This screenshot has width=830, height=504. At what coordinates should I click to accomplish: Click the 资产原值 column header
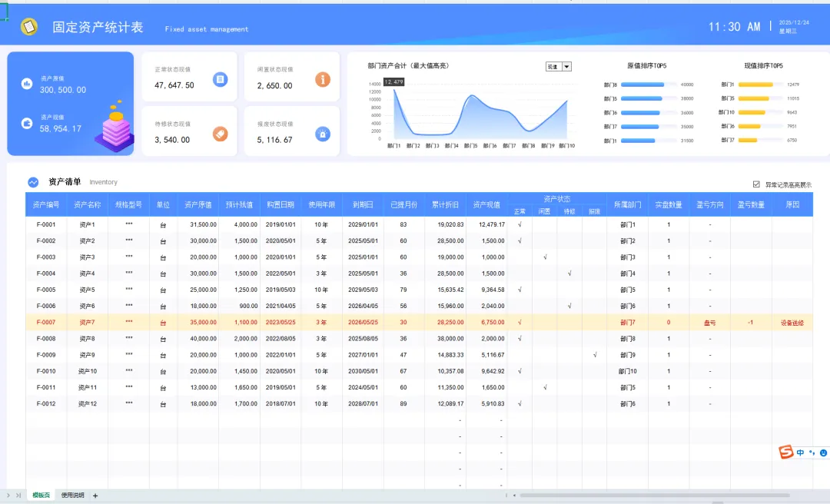(198, 205)
